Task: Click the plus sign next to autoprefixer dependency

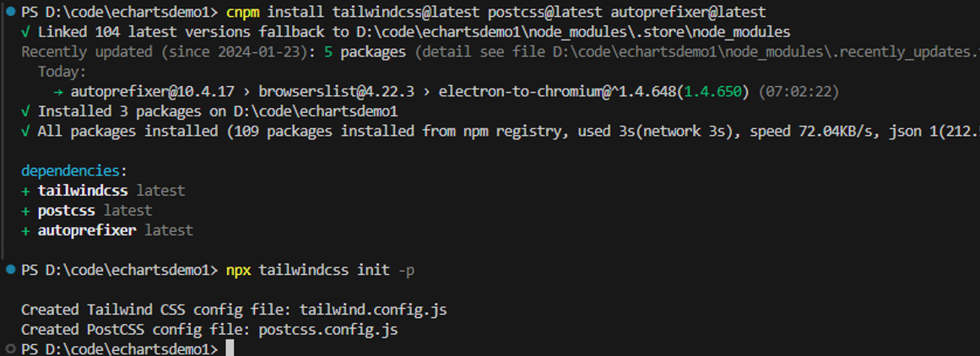Action: click(x=25, y=229)
